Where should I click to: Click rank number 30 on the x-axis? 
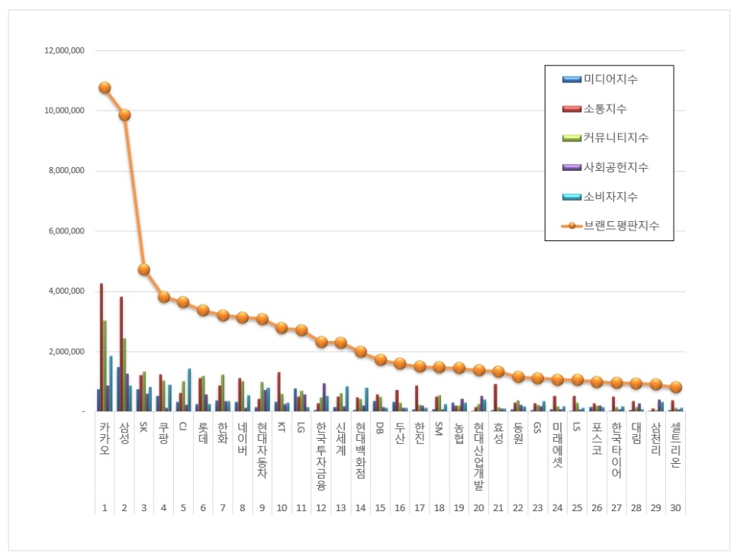coord(675,508)
